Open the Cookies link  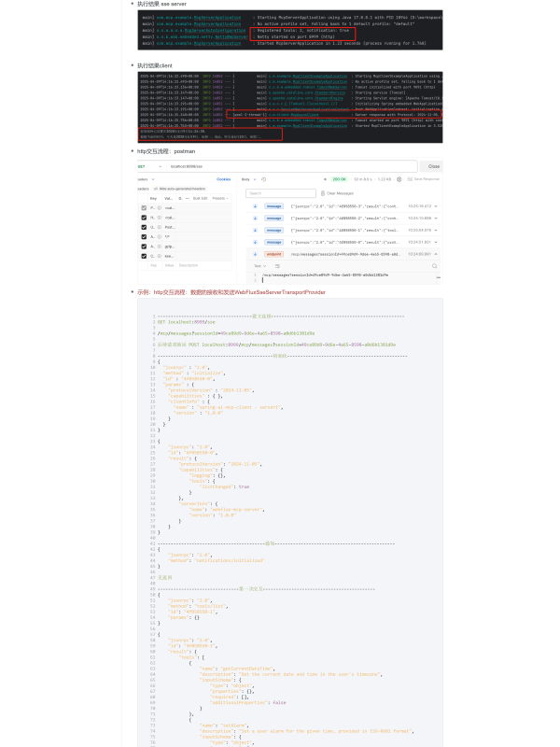point(223,178)
